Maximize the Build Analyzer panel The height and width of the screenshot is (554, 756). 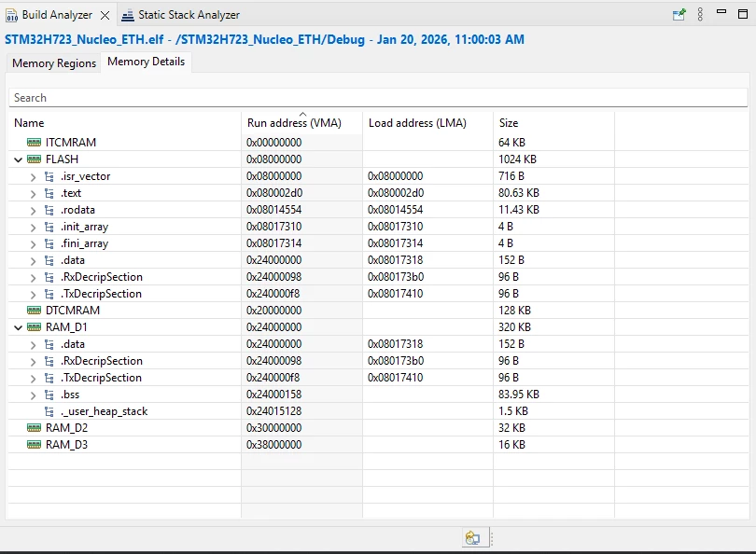743,14
